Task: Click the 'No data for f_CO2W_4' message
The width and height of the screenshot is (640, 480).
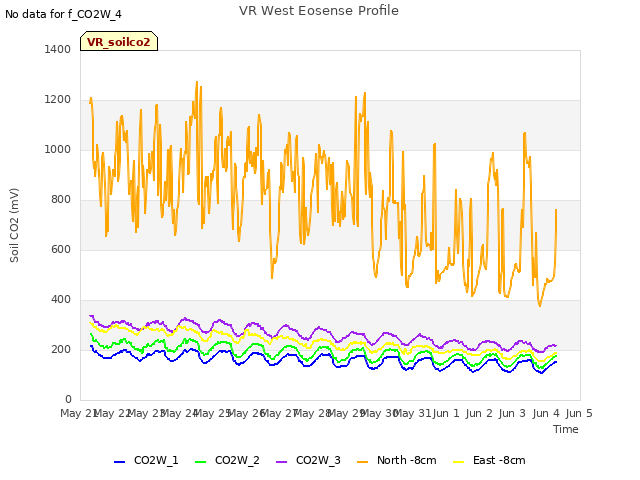Action: pos(63,14)
